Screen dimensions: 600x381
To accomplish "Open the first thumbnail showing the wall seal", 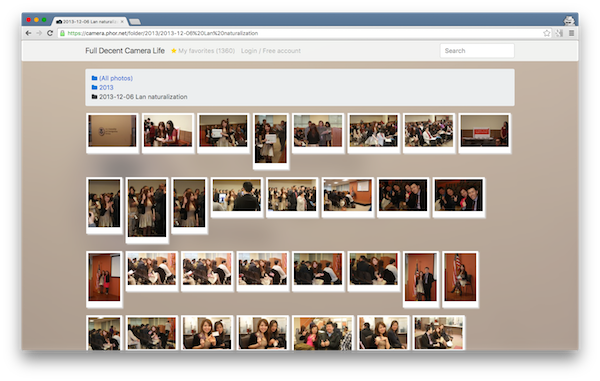I will (x=112, y=133).
